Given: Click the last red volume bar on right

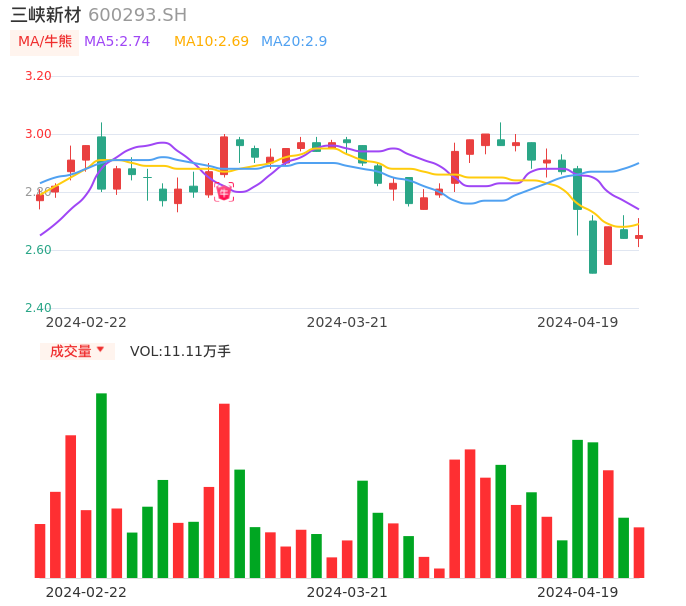Looking at the screenshot, I should pos(639,552).
